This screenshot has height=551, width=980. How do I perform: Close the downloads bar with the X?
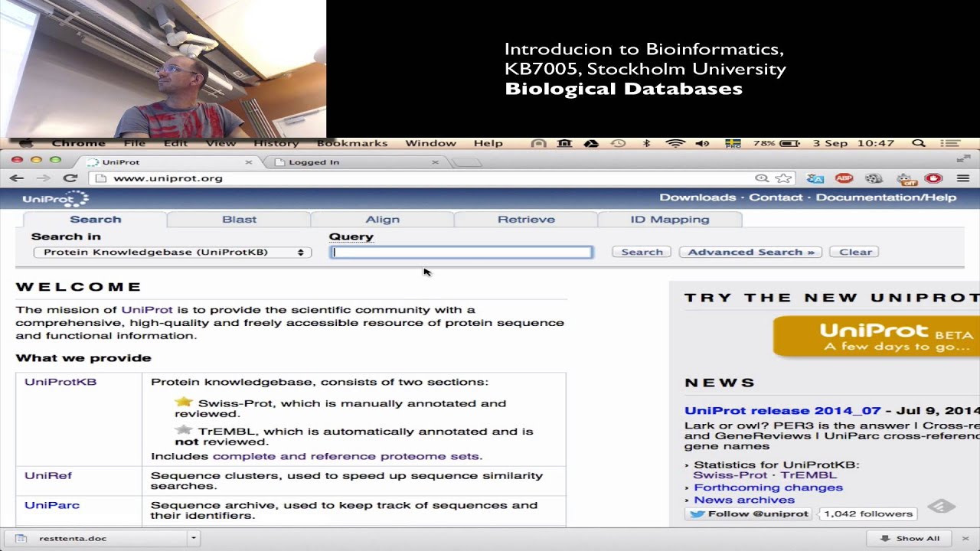pyautogui.click(x=965, y=538)
